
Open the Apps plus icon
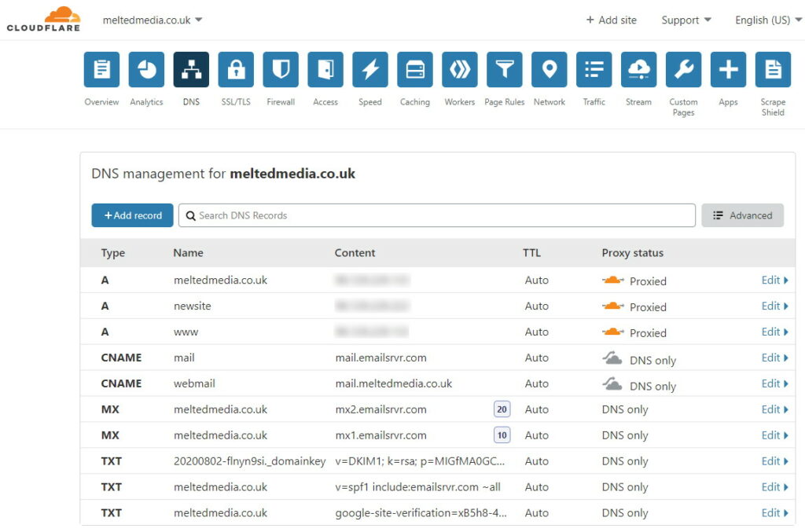tap(728, 69)
